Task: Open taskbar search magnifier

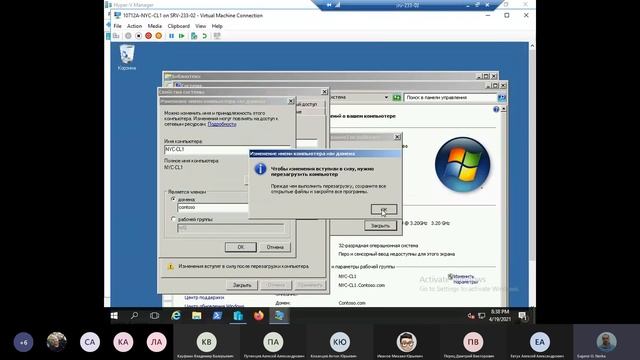Action: [134, 316]
